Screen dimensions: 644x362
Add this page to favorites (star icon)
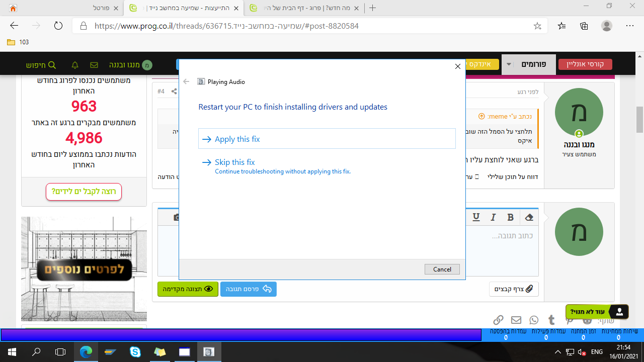[537, 26]
